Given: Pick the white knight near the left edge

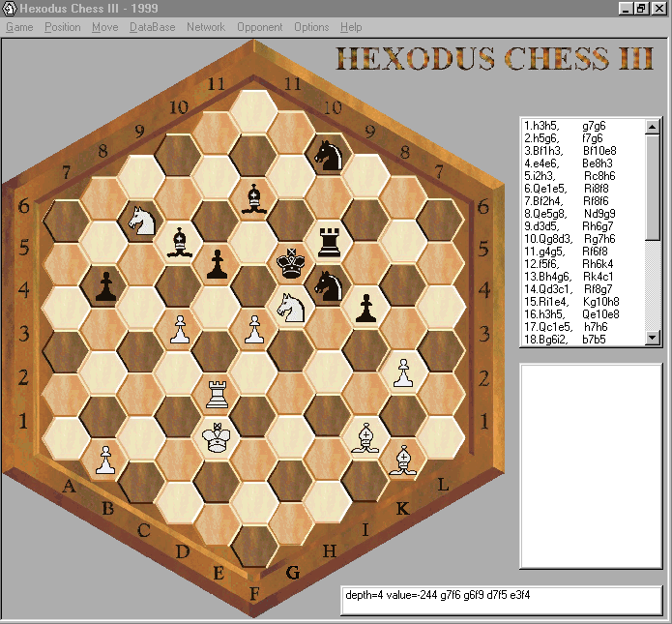Looking at the screenshot, I should point(142,221).
